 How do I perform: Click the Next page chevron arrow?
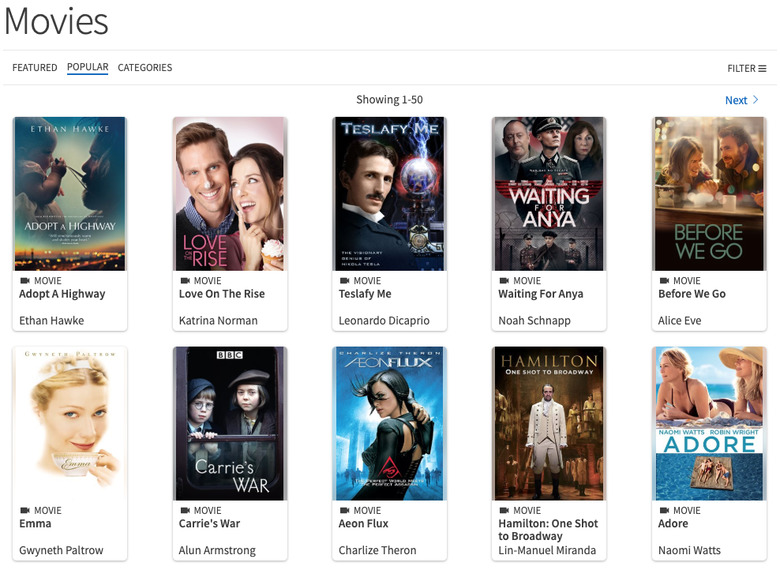(x=756, y=99)
